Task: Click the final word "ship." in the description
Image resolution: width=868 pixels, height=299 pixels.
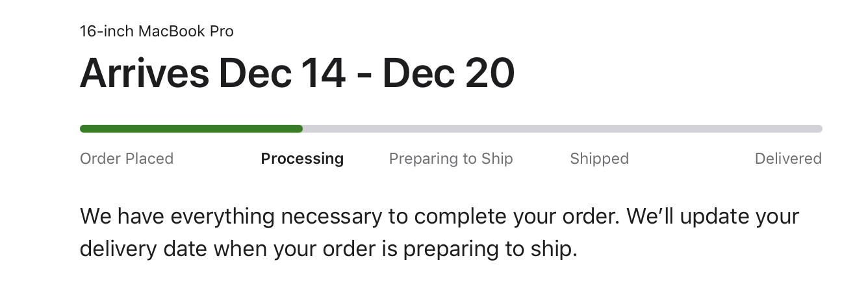Action: [x=555, y=249]
